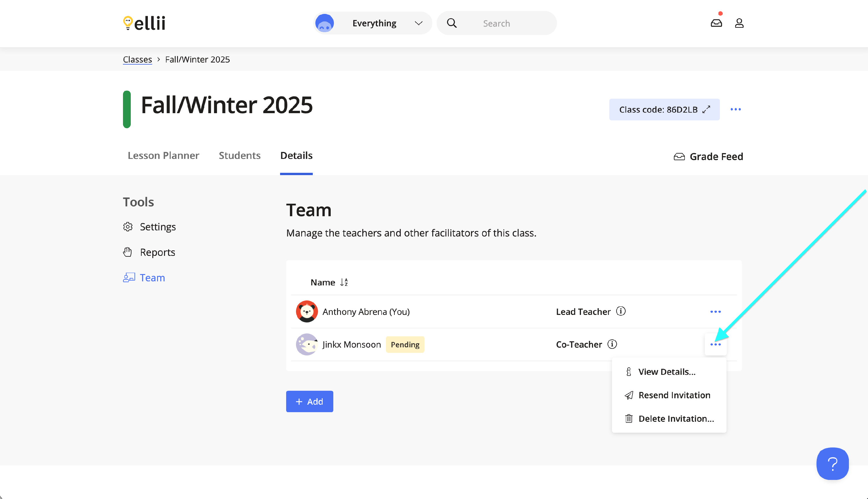The width and height of the screenshot is (868, 499).
Task: Click the search magnifier icon
Action: pyautogui.click(x=451, y=23)
